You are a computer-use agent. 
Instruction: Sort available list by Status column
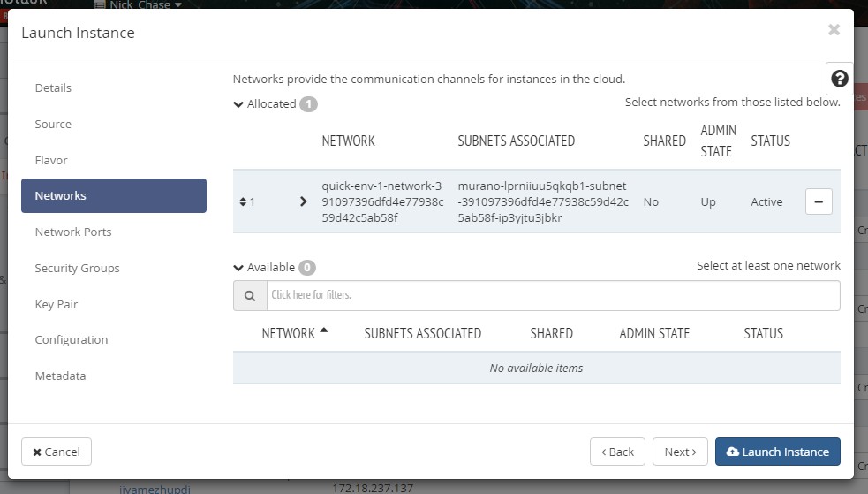[x=764, y=333]
